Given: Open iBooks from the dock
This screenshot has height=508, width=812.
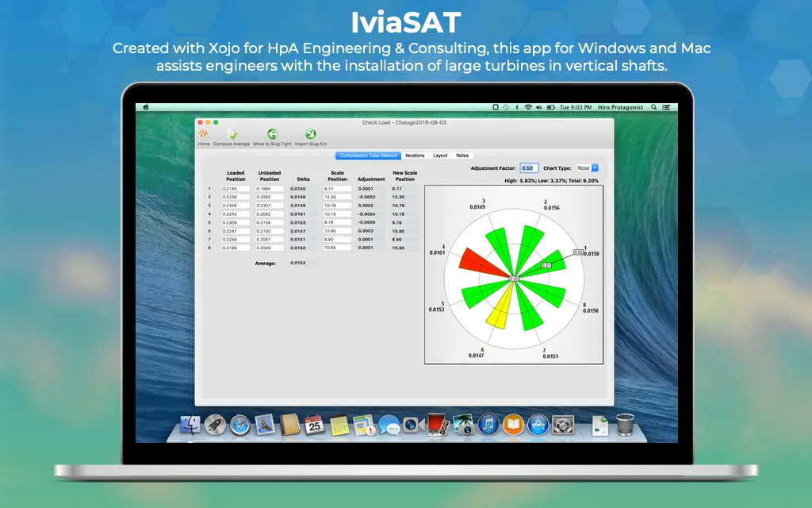Looking at the screenshot, I should tap(513, 425).
